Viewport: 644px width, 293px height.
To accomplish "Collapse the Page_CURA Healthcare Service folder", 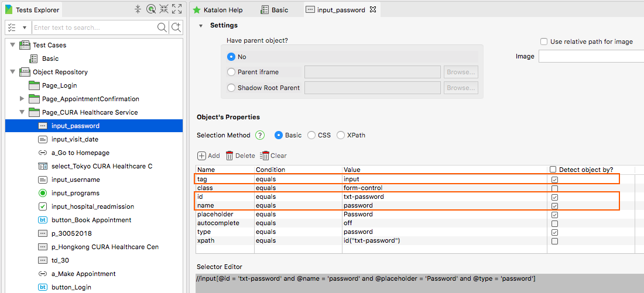I will [22, 112].
